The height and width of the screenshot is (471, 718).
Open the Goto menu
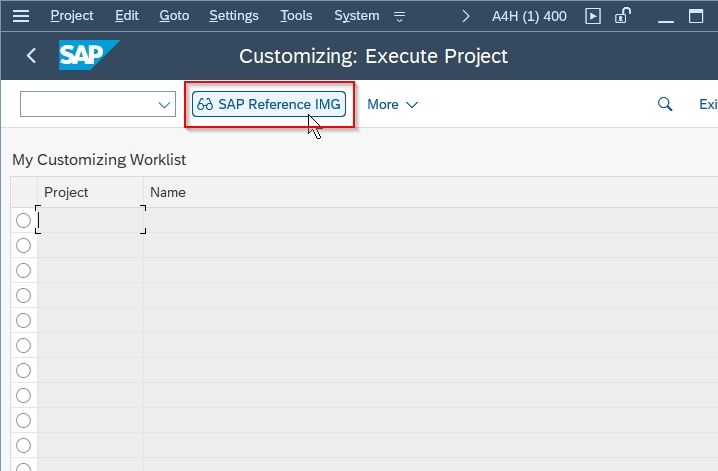tap(174, 16)
